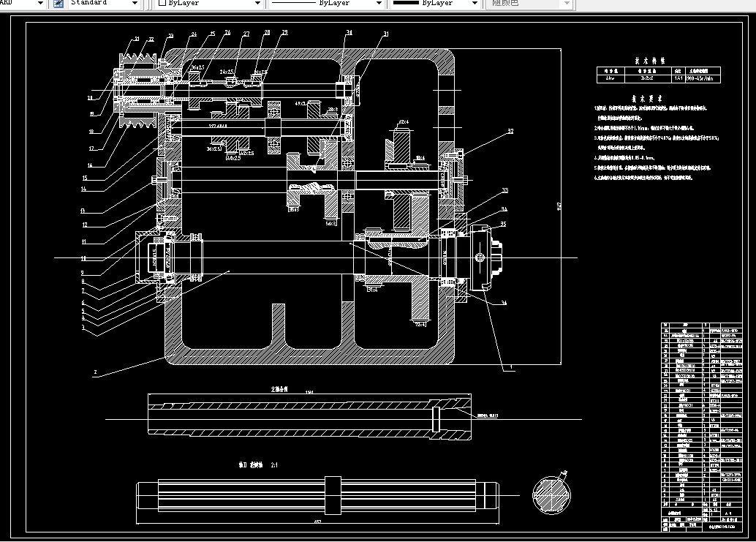Select the 72x4 gear label
Viewport: 756px width, 542px height.
pos(420,325)
